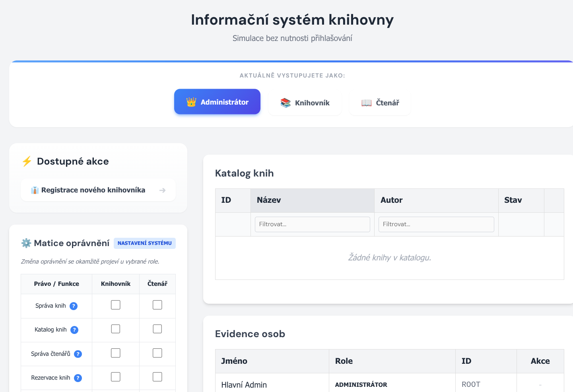Enable Katalog knih for Čtenář

(157, 329)
